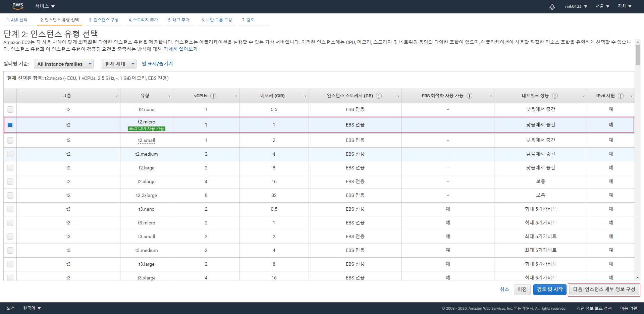Open the 이용 약관 terms link

coord(629,308)
